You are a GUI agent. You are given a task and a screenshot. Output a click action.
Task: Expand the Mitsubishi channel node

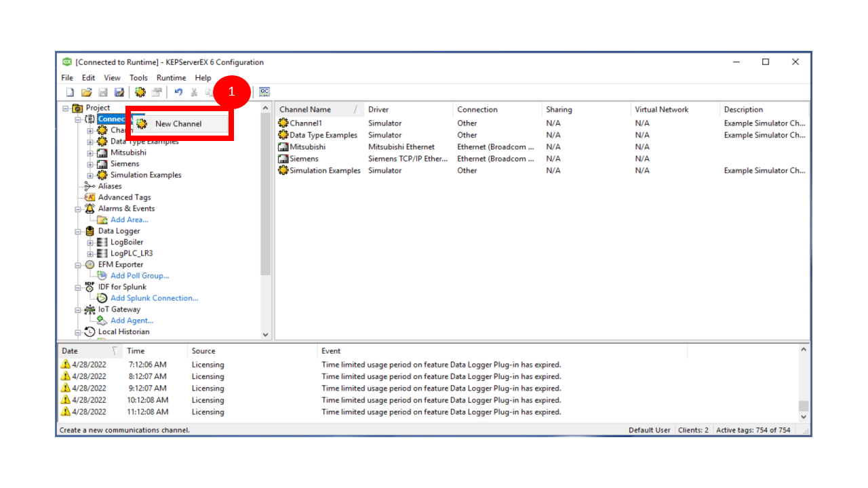90,152
